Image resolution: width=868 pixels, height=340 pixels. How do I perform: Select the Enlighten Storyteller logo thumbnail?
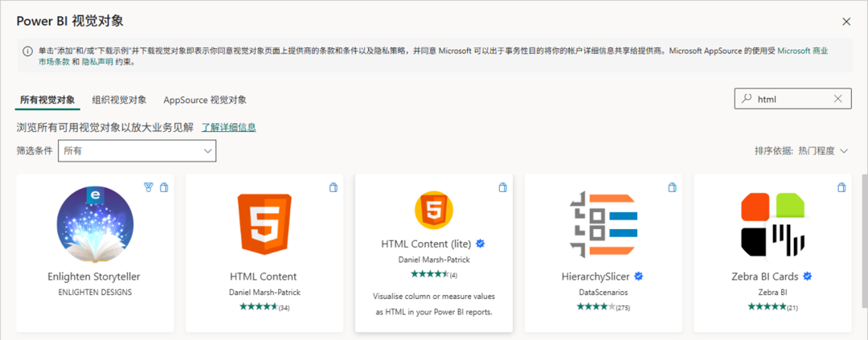[95, 225]
